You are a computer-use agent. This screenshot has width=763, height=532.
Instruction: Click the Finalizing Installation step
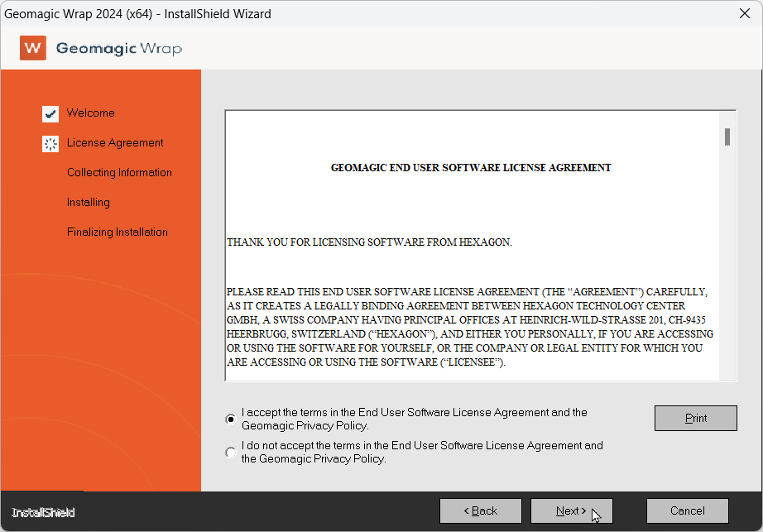tap(118, 232)
